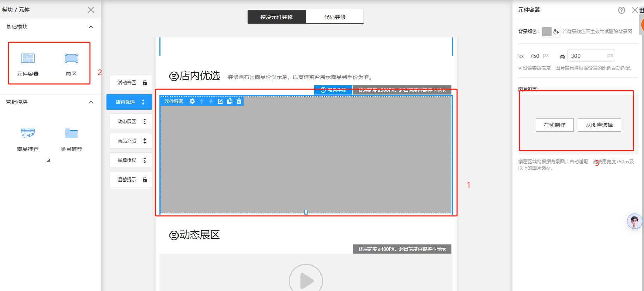Choose the 类目推荐 folder icon

coord(71,133)
